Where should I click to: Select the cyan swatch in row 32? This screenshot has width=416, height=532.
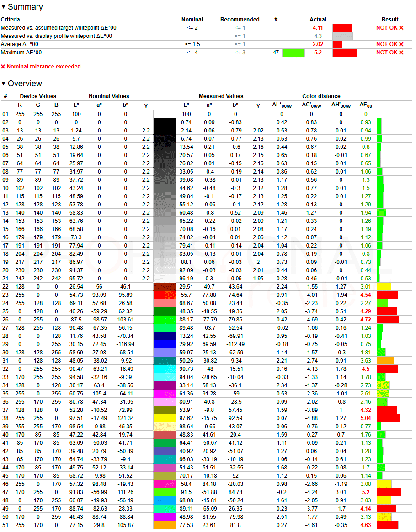point(165,369)
